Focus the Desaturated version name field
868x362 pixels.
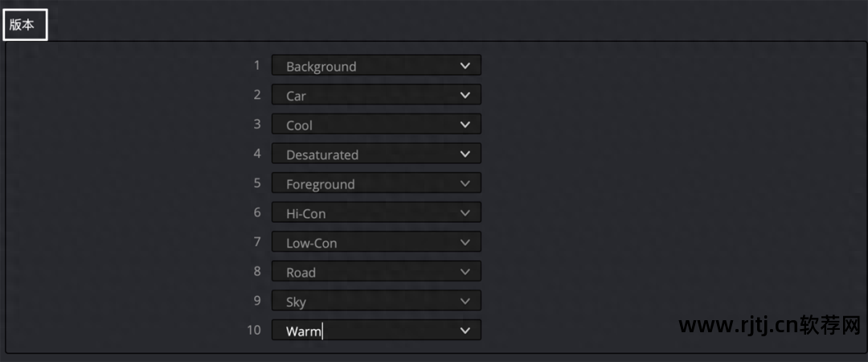tap(322, 154)
